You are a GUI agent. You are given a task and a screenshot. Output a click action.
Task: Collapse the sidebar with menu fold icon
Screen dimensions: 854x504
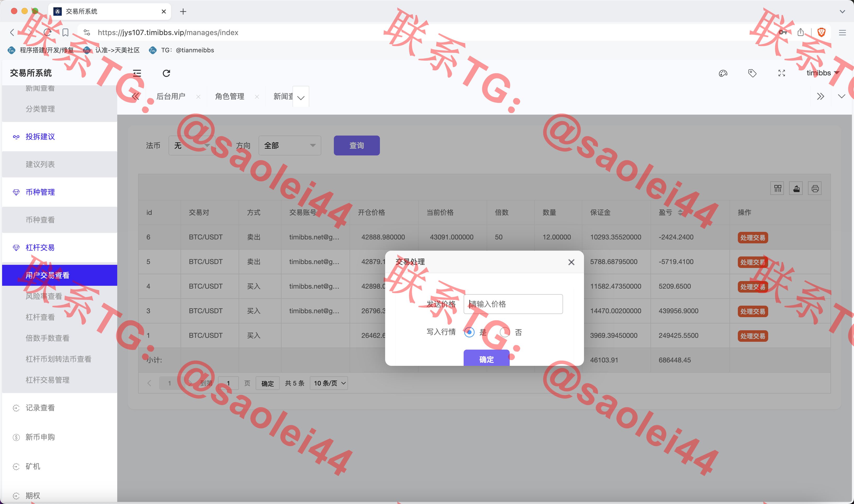click(x=137, y=73)
